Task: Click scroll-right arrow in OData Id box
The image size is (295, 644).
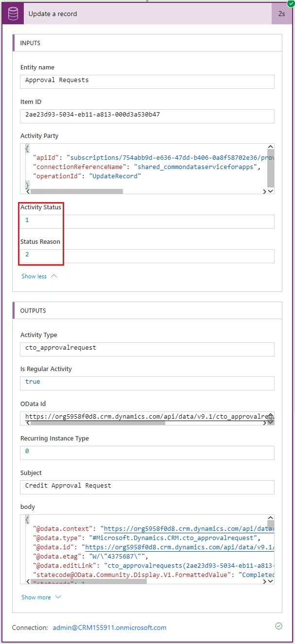Action: 265,423
